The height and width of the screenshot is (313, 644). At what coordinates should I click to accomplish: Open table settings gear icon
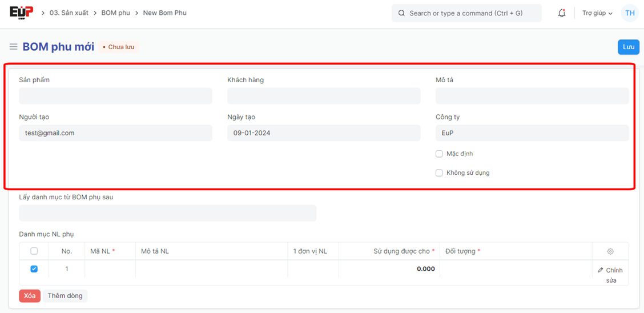coord(610,251)
